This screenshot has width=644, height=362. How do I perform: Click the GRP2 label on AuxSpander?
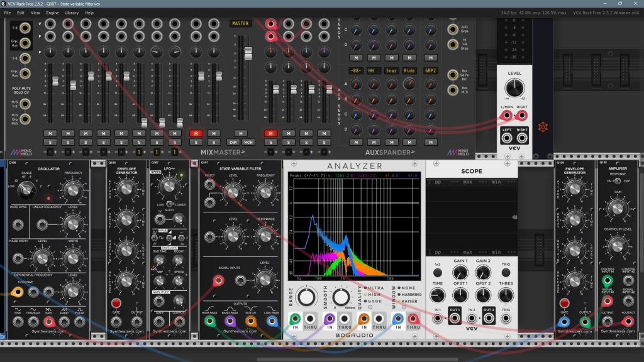coord(430,70)
